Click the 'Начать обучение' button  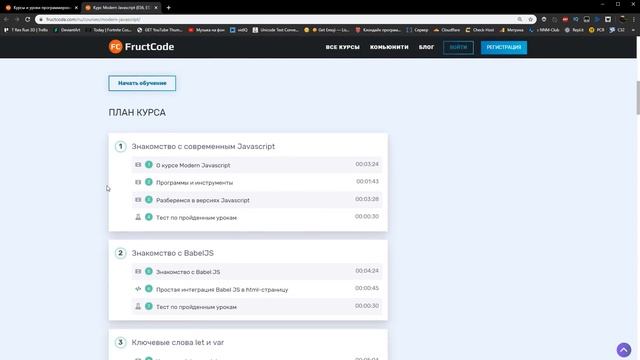(x=142, y=83)
